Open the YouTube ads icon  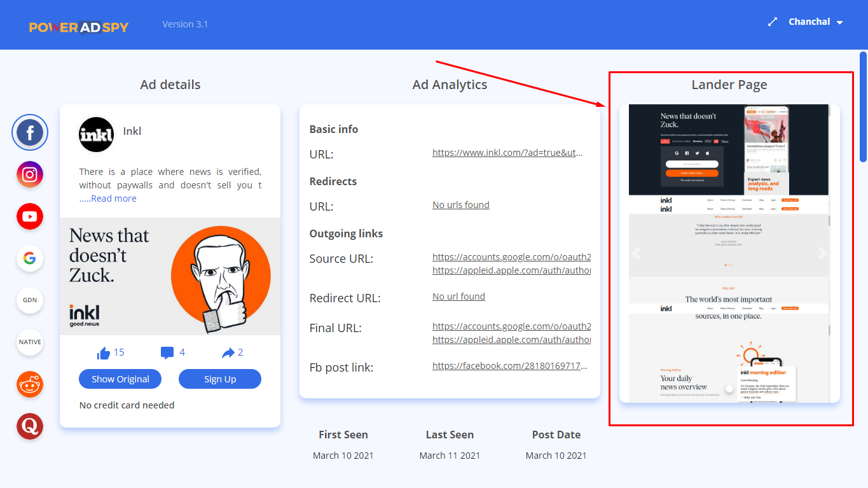coord(30,216)
